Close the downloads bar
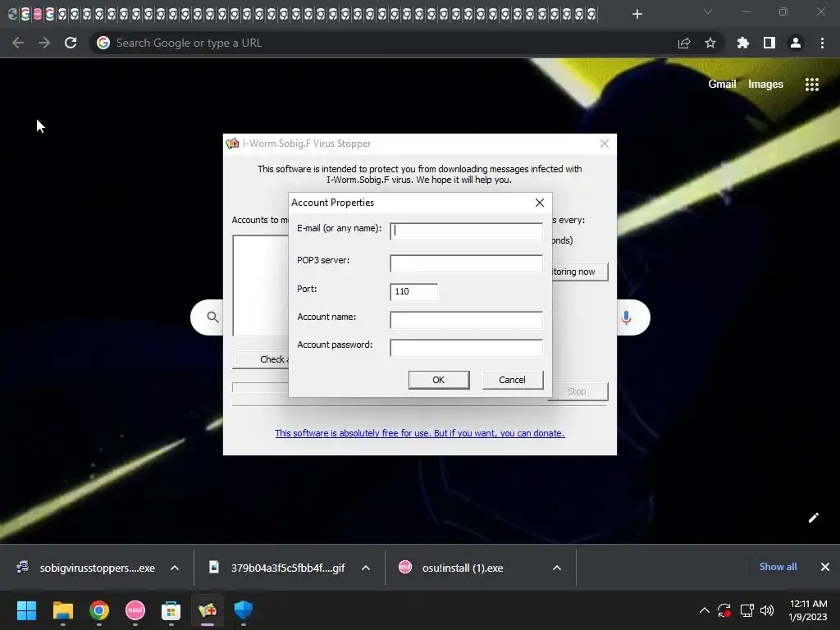The width and height of the screenshot is (840, 630). 825,567
